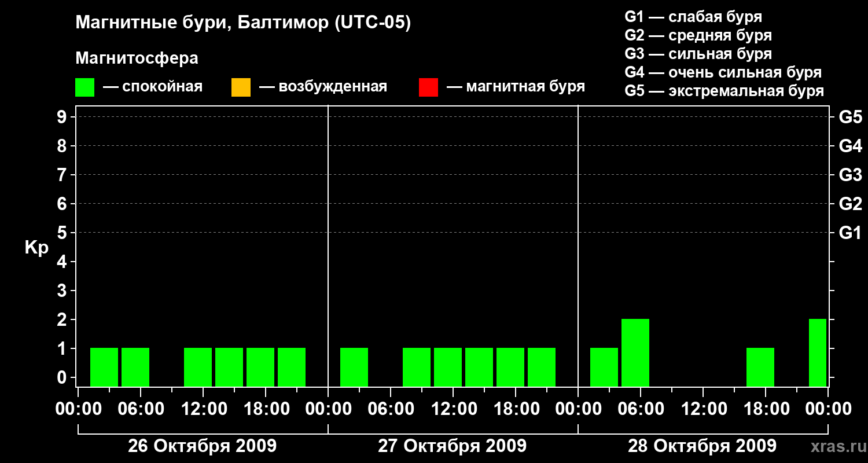
Task: Click the '18:00' time label under 27 October
Action: pyautogui.click(x=516, y=409)
